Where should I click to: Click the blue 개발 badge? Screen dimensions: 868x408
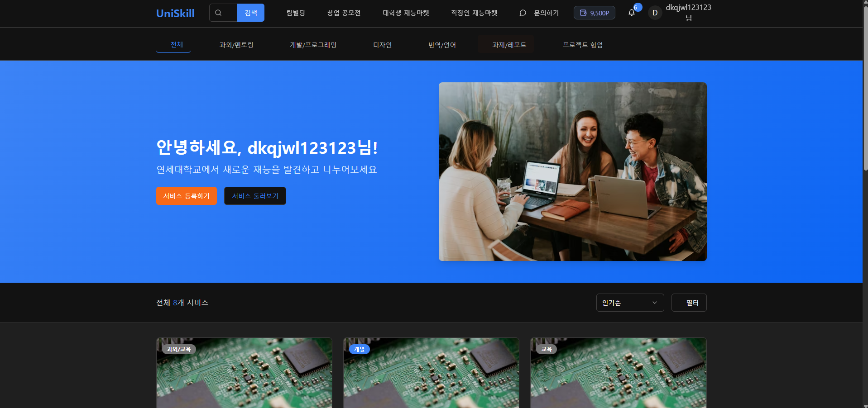coord(360,349)
